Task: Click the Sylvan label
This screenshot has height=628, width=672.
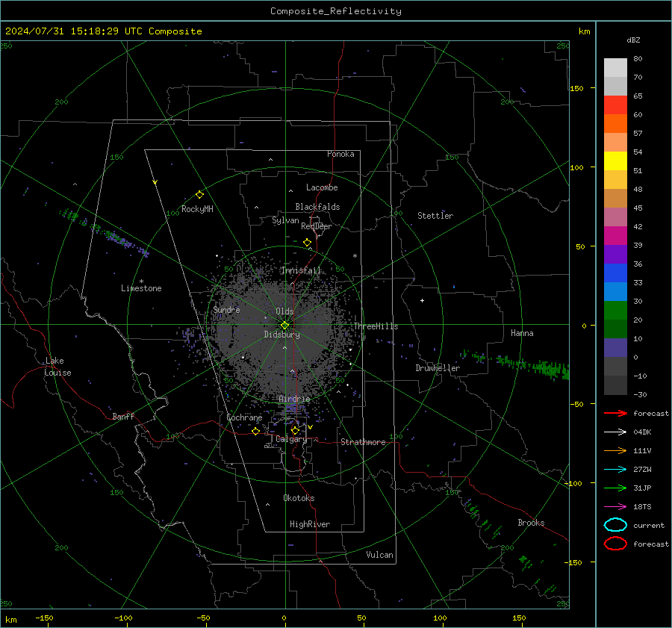Action: point(285,220)
